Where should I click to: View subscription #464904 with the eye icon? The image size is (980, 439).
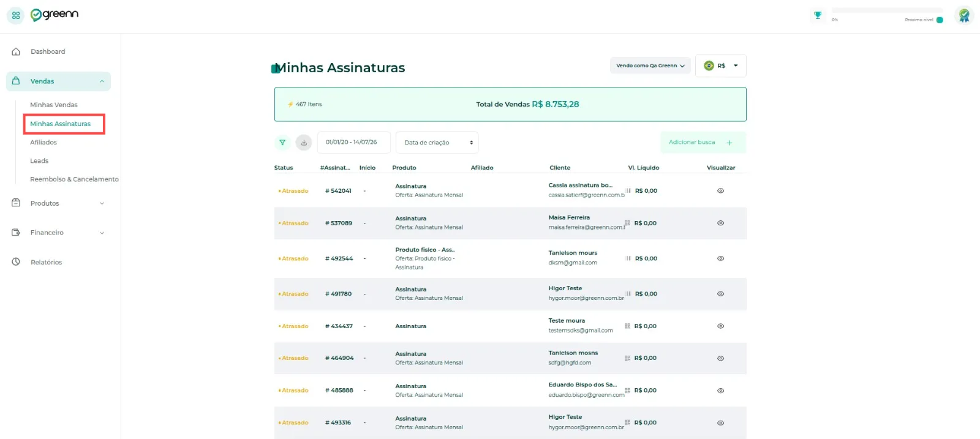pyautogui.click(x=720, y=358)
